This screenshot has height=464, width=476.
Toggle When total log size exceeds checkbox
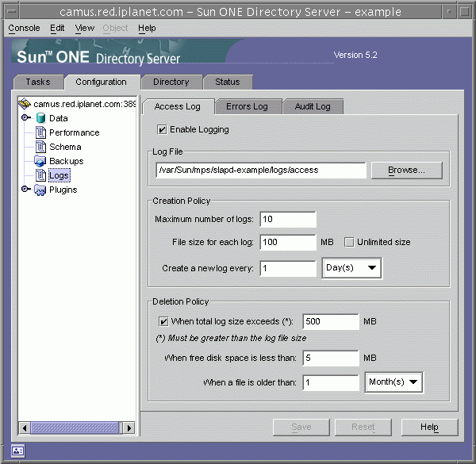point(163,321)
